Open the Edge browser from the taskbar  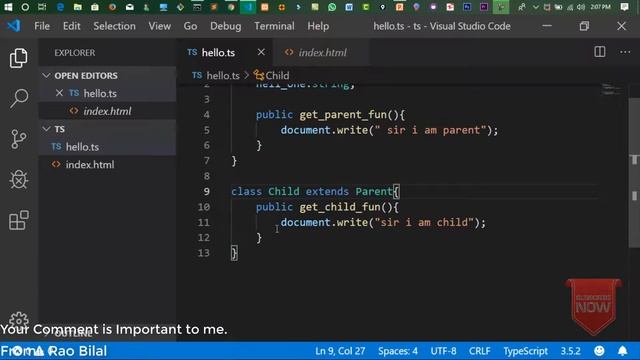click(x=60, y=7)
